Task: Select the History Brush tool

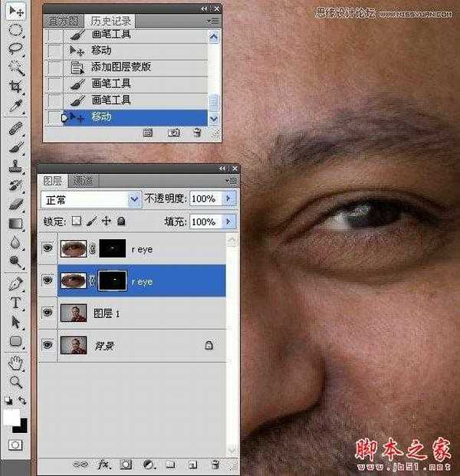Action: pos(15,185)
